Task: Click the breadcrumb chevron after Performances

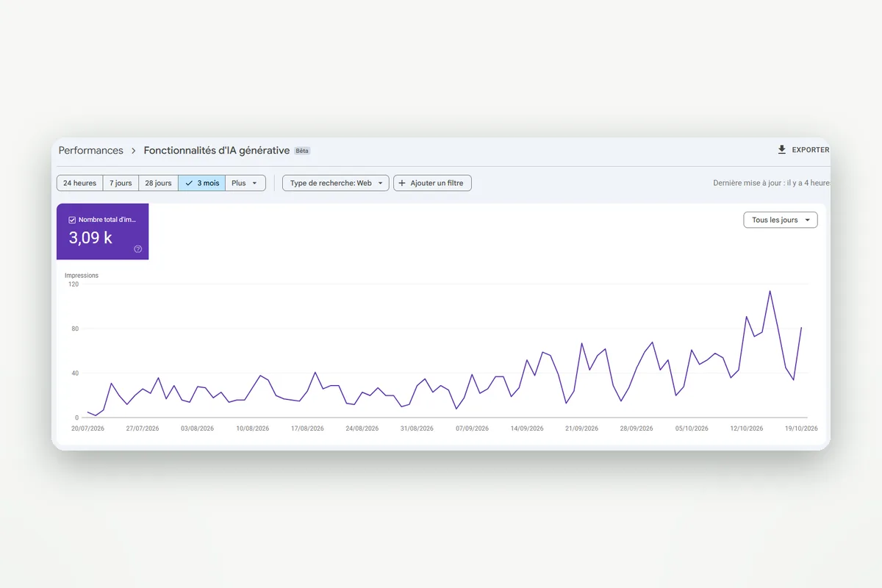Action: coord(134,151)
